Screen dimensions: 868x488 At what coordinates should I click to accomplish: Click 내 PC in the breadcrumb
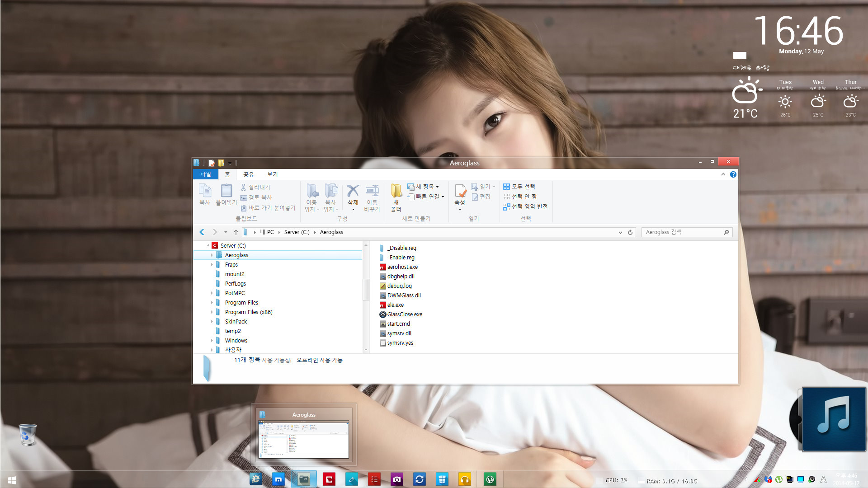tap(267, 232)
